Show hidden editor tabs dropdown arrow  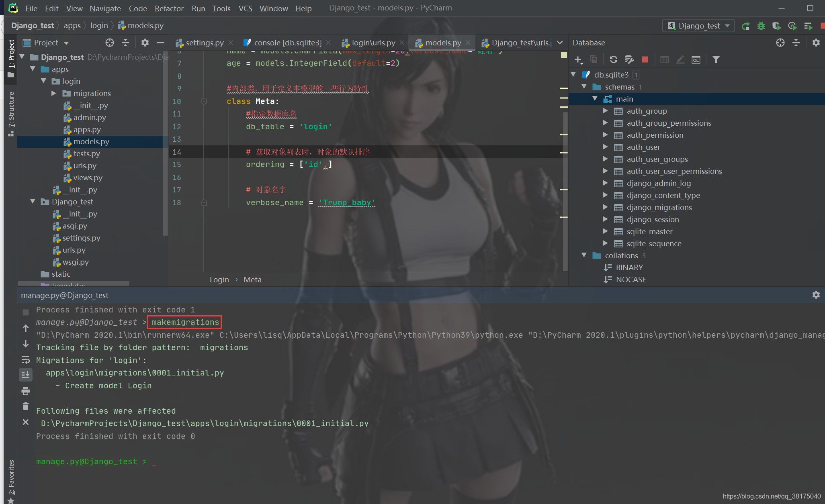560,43
